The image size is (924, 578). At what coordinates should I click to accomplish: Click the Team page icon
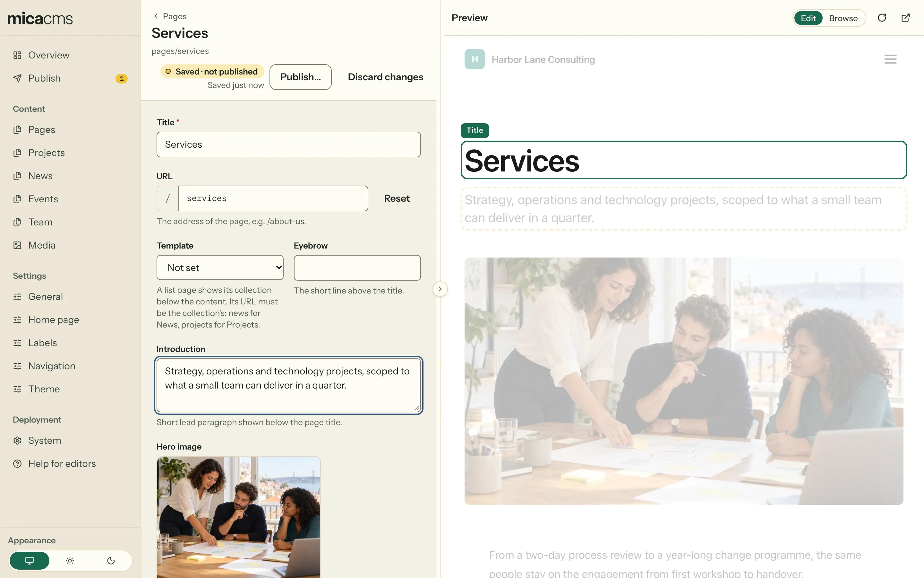point(17,222)
